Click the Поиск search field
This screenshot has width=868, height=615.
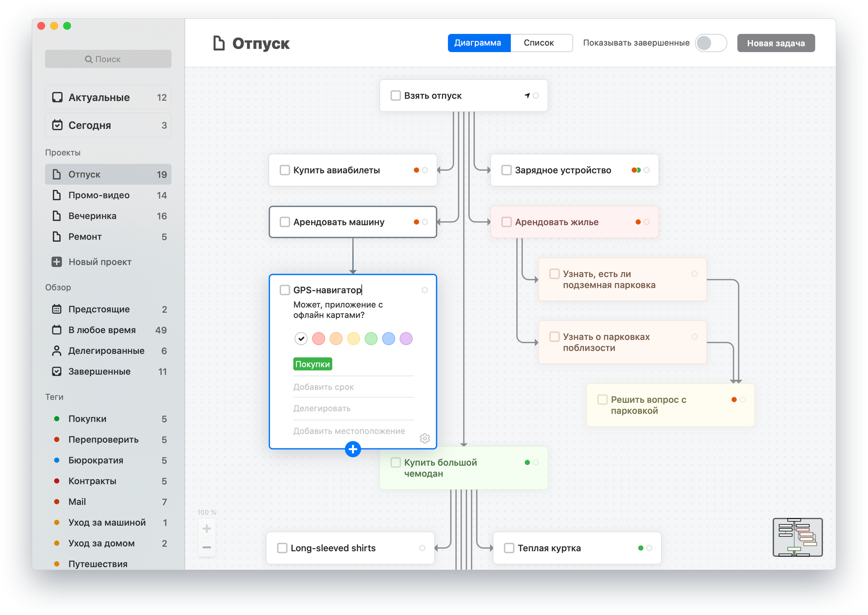tap(108, 59)
